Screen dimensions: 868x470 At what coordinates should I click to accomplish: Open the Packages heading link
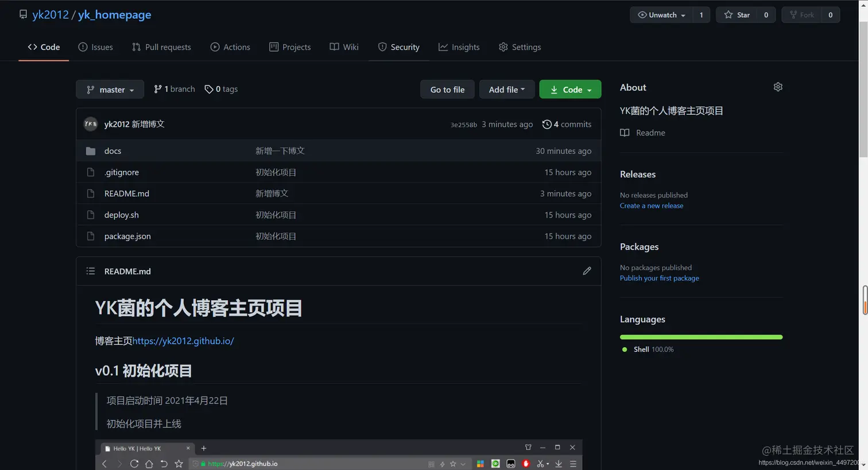click(640, 247)
